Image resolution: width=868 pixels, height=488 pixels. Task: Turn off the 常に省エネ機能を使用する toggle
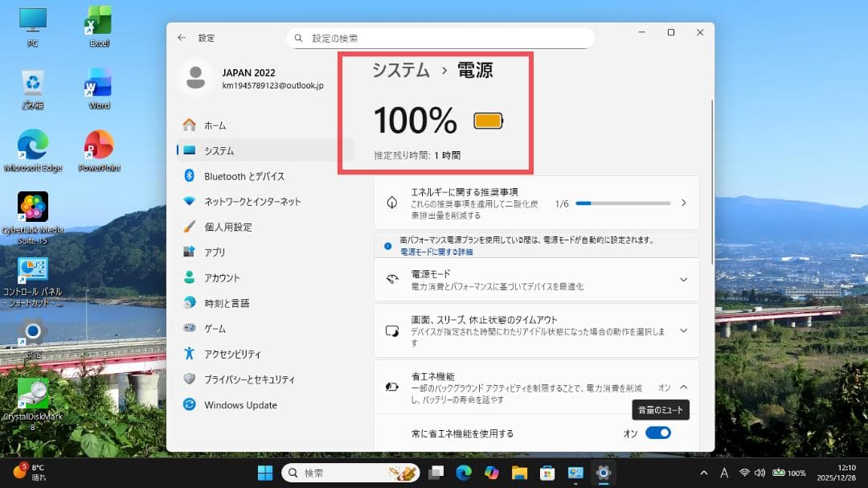657,433
